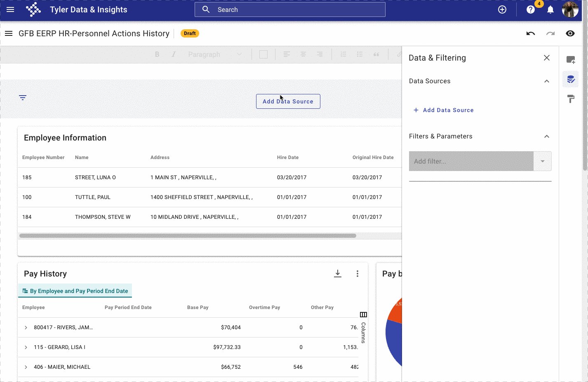Select the data and filtering sidebar icon
588x382 pixels.
(571, 79)
